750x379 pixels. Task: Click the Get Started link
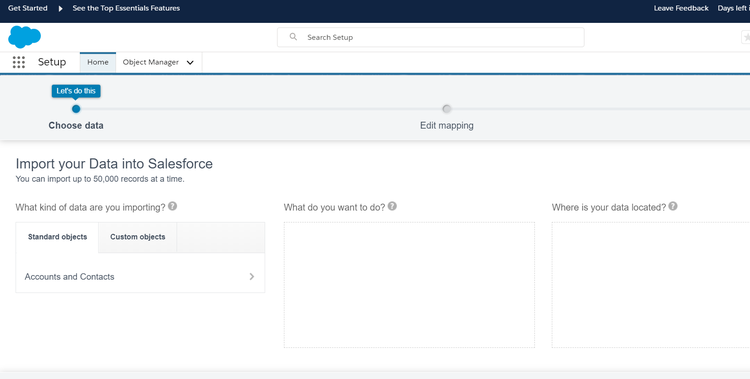[28, 8]
